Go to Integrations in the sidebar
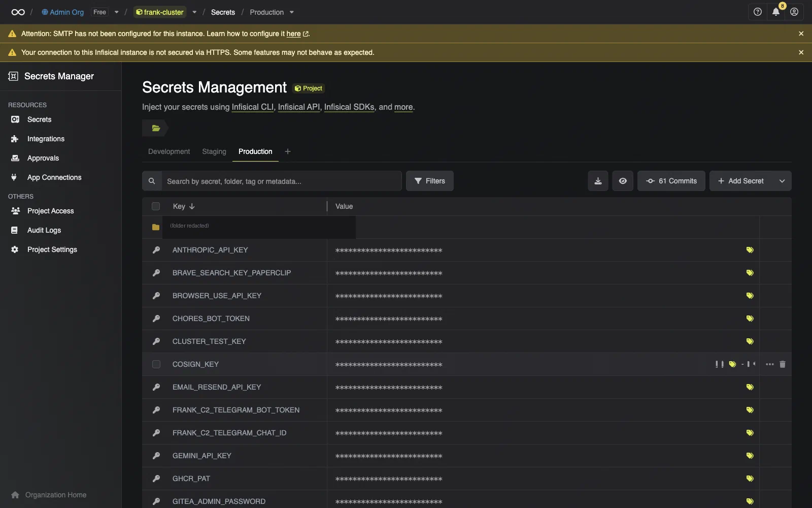The height and width of the screenshot is (508, 812). (x=46, y=139)
